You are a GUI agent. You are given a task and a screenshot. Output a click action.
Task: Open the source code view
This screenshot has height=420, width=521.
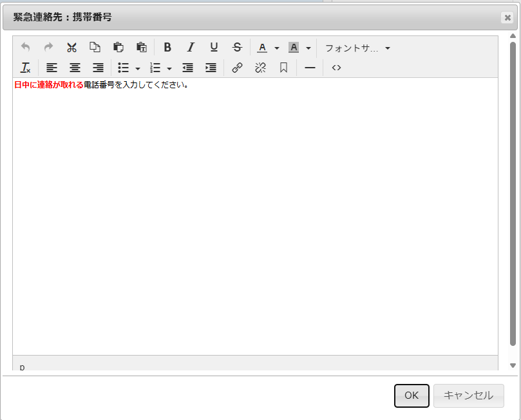pyautogui.click(x=336, y=68)
